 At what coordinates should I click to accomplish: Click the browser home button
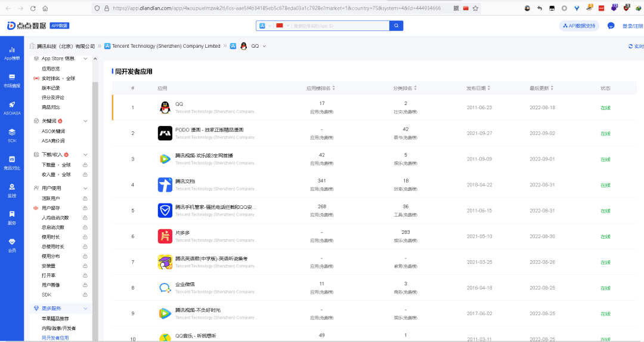(x=45, y=8)
